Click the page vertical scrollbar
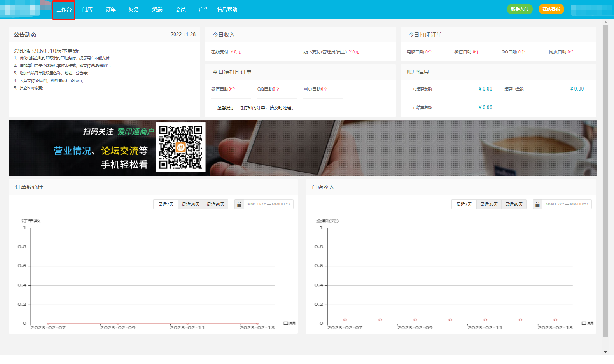 pos(605,182)
